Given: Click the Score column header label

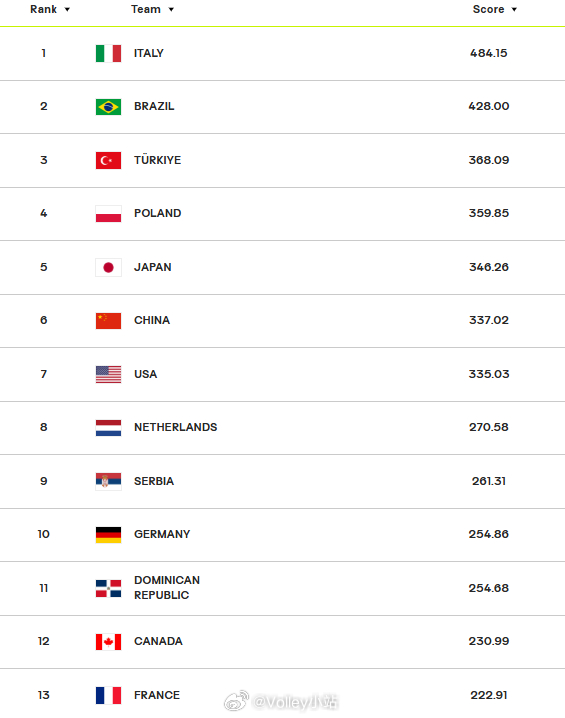Looking at the screenshot, I should (488, 9).
